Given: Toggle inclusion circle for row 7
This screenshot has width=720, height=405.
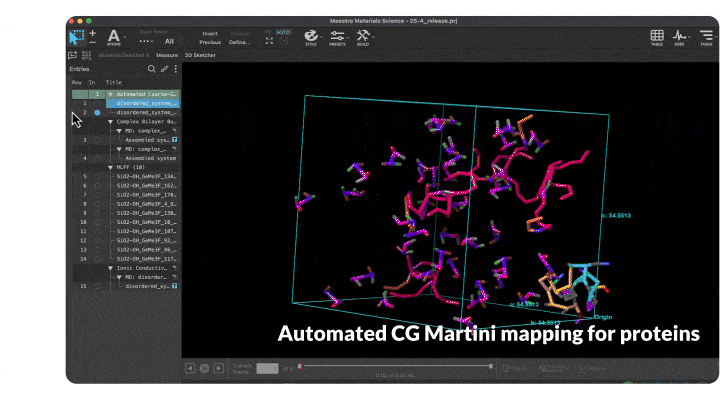Looking at the screenshot, I should [x=97, y=195].
